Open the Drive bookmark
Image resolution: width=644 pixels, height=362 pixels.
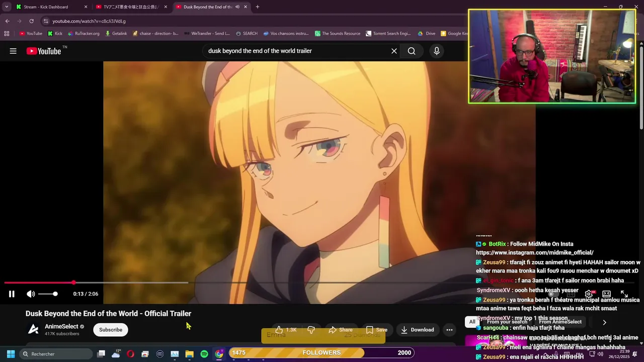coord(427,34)
